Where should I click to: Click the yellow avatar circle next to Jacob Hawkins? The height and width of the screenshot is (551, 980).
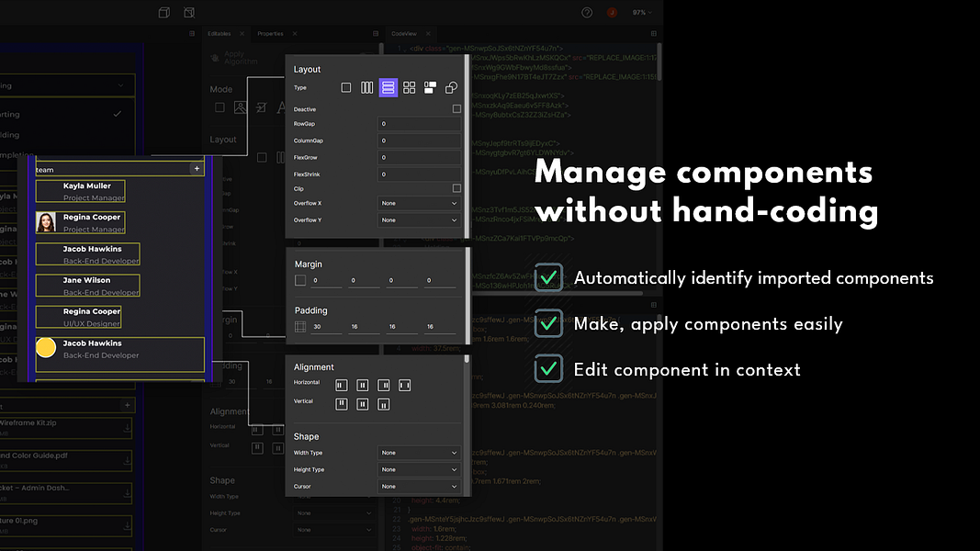(x=45, y=348)
